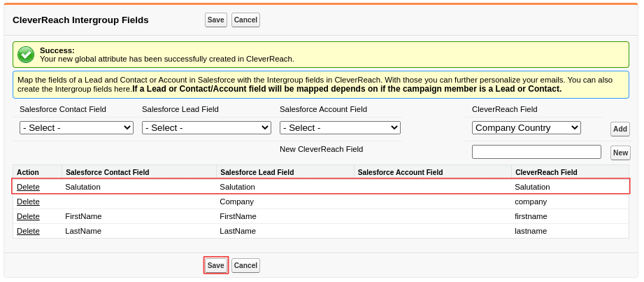Click the lowercase company CleverReach cell
Screen dimensions: 644x282
(x=531, y=202)
